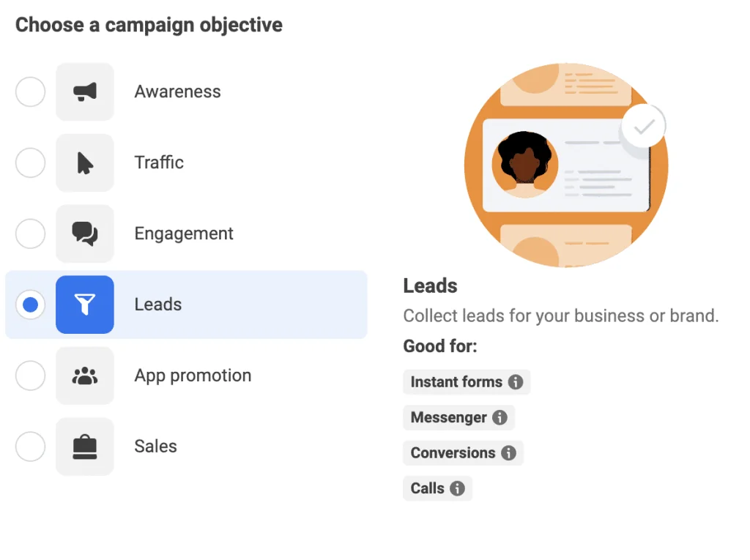Viewport: 750px width, 560px height.
Task: Click the Sales briefcase icon
Action: tap(85, 447)
